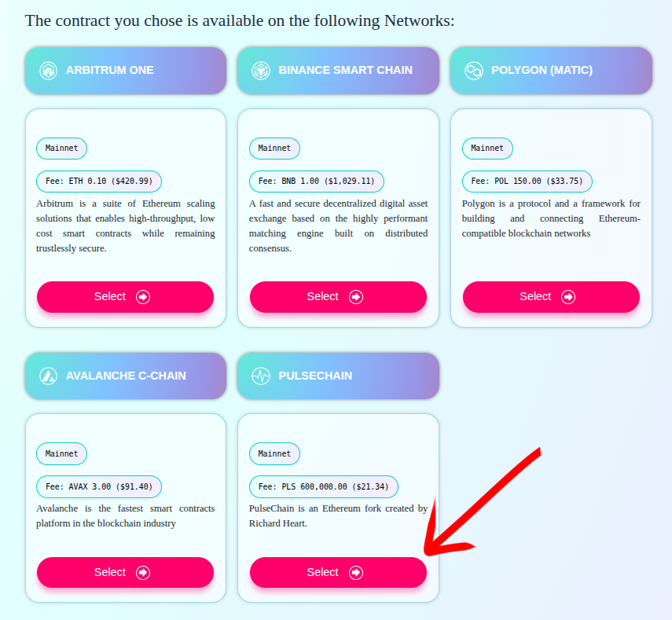This screenshot has width=672, height=620.
Task: Click the arrow icon in Arbitrum's Select button
Action: tap(142, 297)
